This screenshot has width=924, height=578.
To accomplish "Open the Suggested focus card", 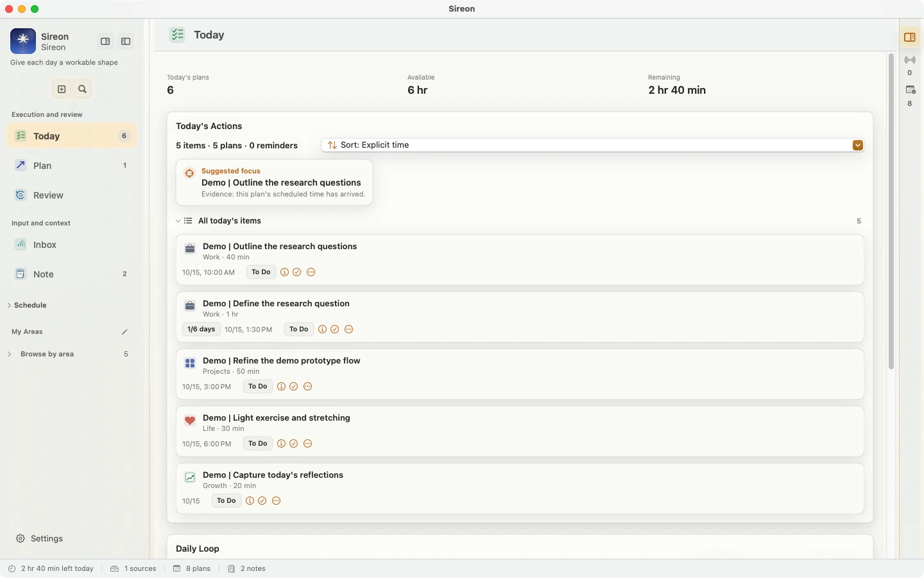I will coord(275,183).
